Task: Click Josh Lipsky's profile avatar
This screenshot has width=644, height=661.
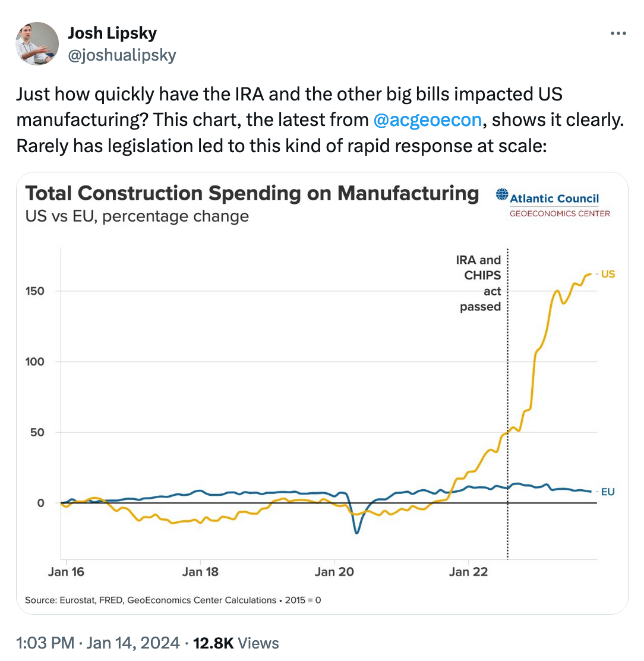Action: point(37,43)
